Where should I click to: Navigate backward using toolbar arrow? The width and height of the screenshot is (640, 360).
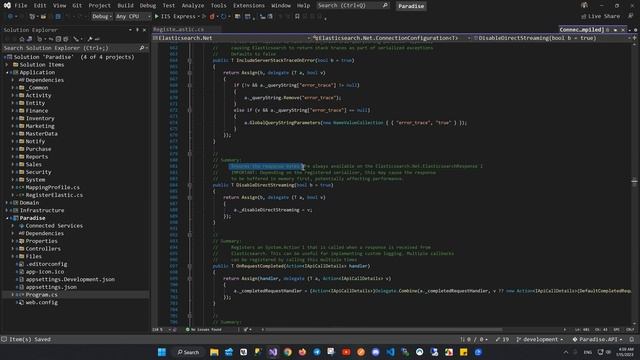pyautogui.click(x=10, y=16)
